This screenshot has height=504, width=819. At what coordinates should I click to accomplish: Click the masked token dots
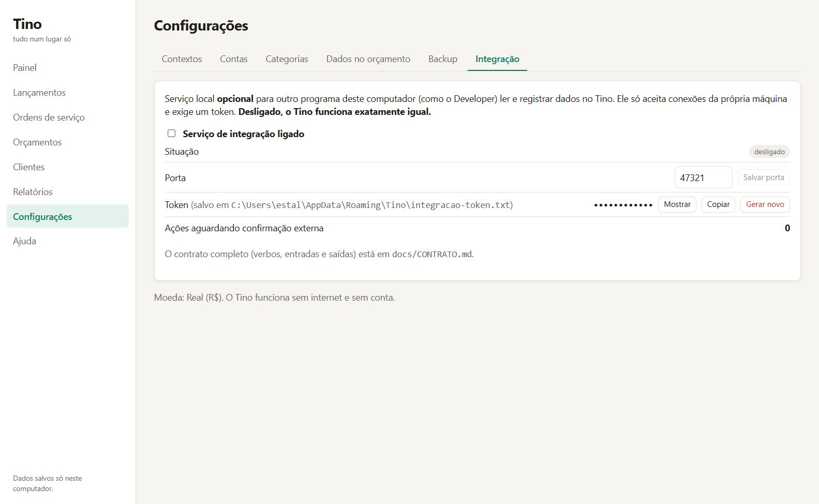(623, 205)
